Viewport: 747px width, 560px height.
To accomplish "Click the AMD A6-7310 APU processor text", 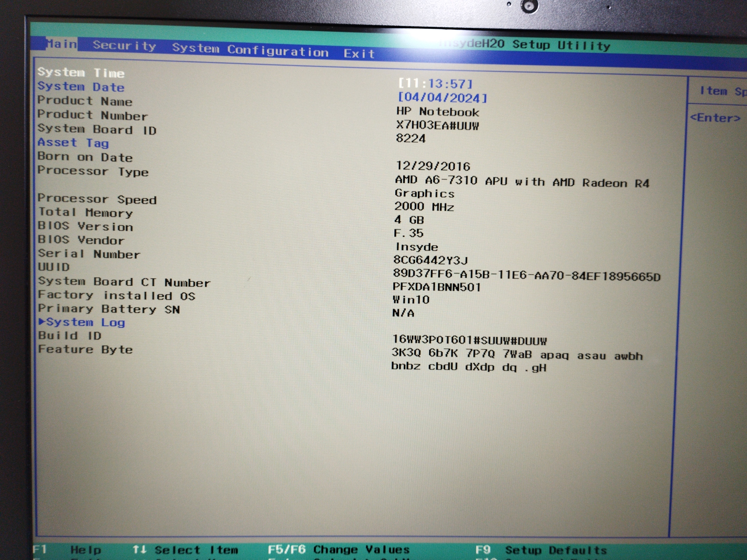I will 522,181.
